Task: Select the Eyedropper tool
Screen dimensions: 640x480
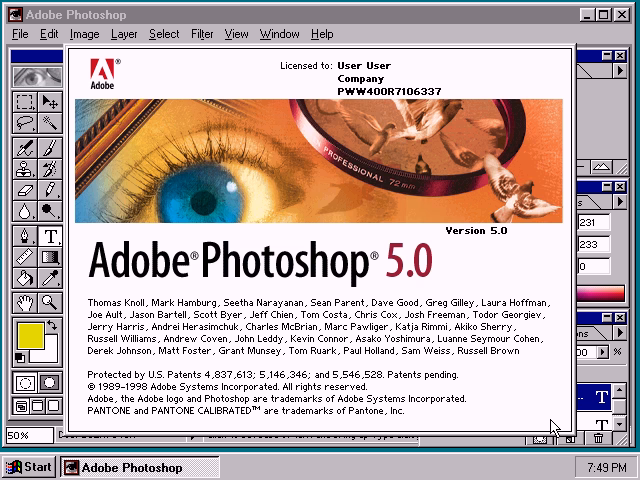Action: (x=49, y=278)
